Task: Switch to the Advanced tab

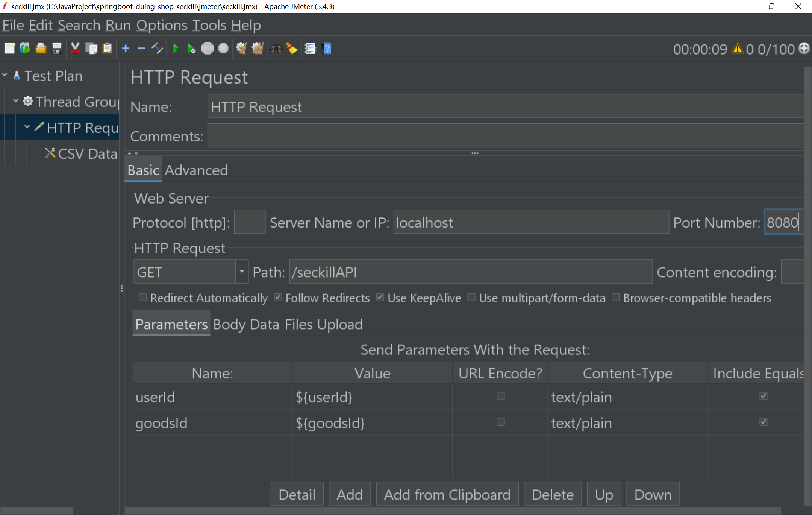Action: (x=196, y=170)
